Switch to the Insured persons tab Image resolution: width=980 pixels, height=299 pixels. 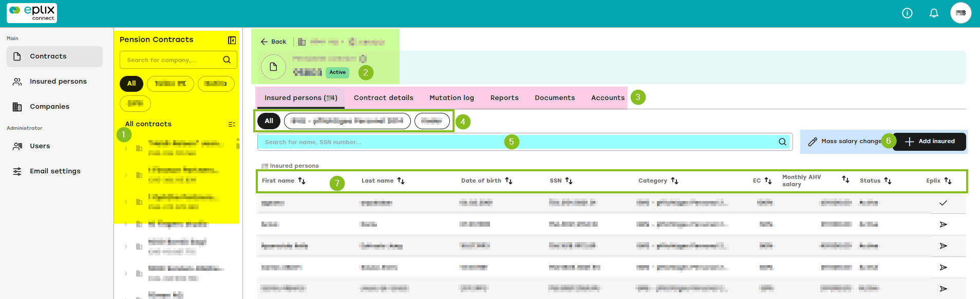pyautogui.click(x=300, y=98)
